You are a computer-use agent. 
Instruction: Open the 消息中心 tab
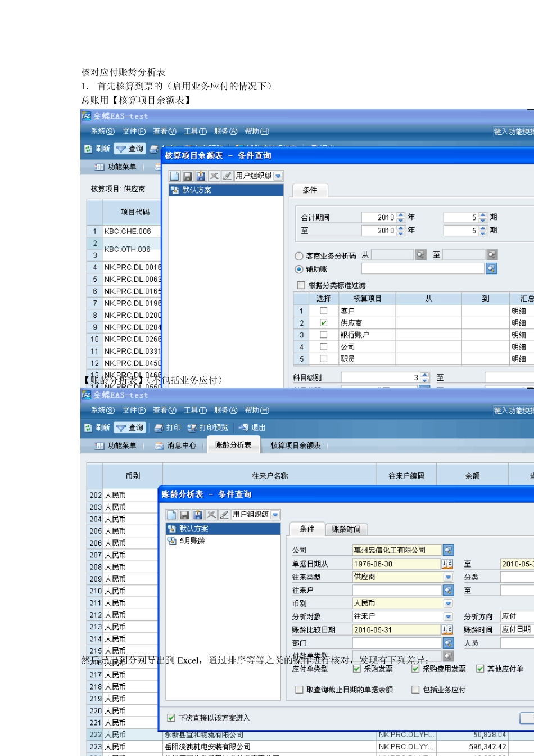click(x=176, y=445)
